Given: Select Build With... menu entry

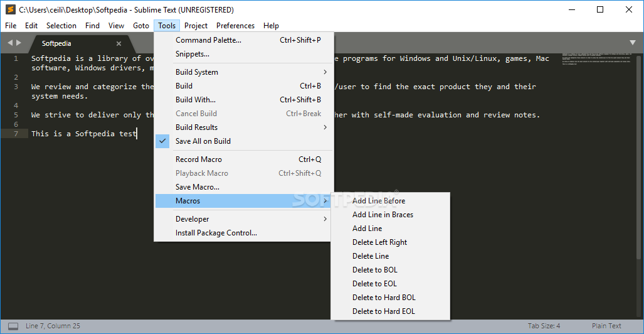Looking at the screenshot, I should pos(244,100).
